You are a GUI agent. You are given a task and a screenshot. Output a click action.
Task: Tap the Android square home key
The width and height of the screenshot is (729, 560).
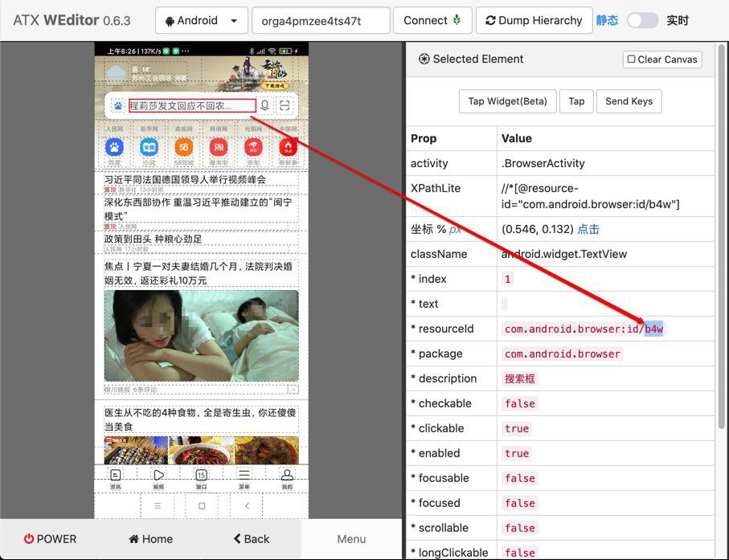point(202,505)
